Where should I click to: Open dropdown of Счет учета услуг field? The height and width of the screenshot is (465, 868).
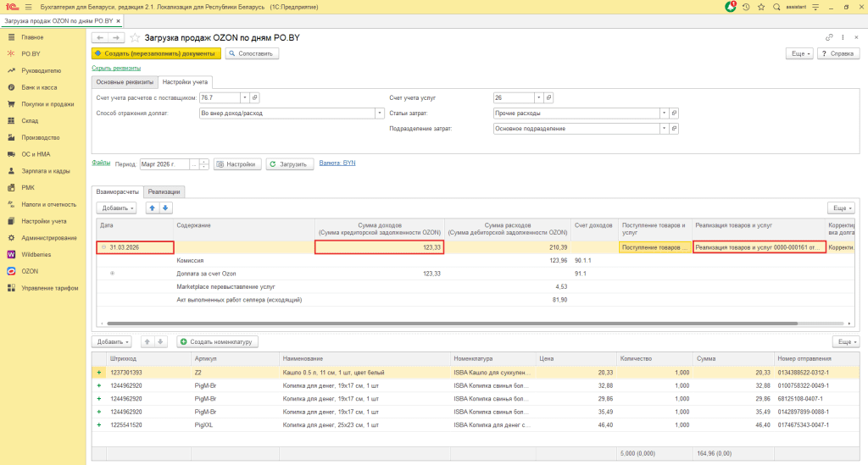[538, 97]
